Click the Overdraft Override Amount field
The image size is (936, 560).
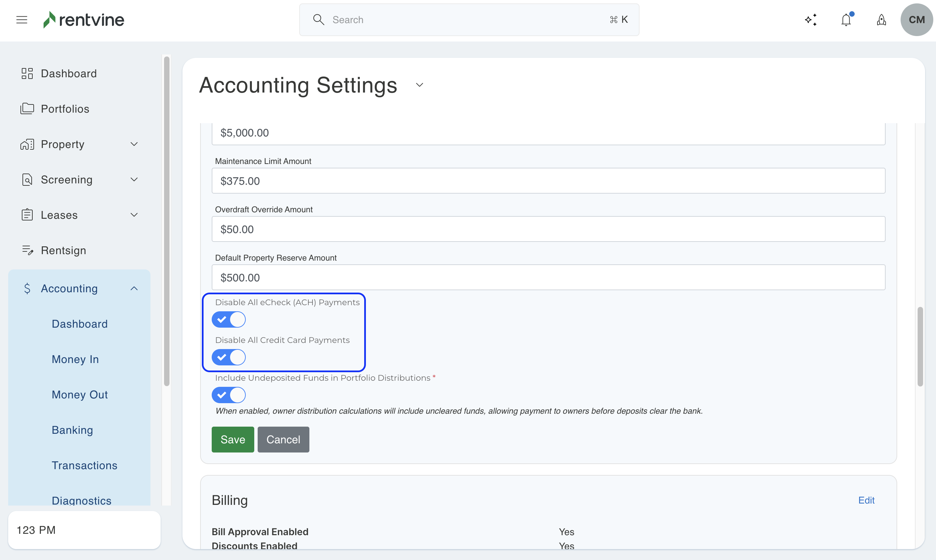pyautogui.click(x=548, y=229)
